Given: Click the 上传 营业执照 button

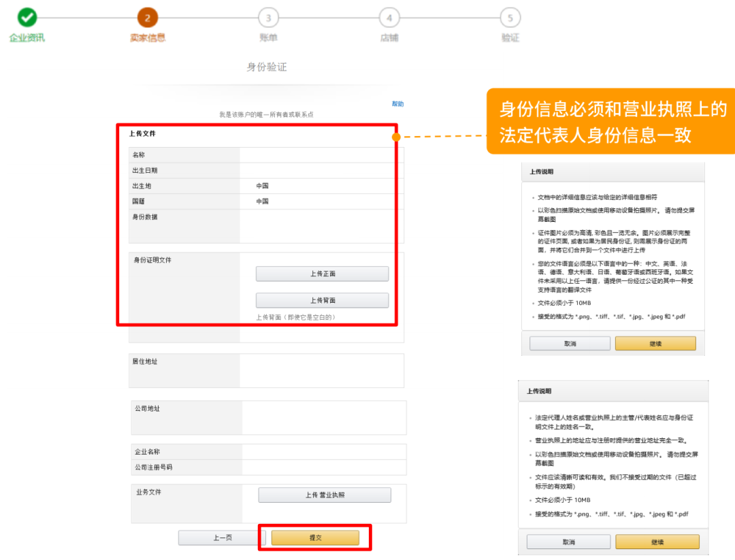Looking at the screenshot, I should 325,495.
